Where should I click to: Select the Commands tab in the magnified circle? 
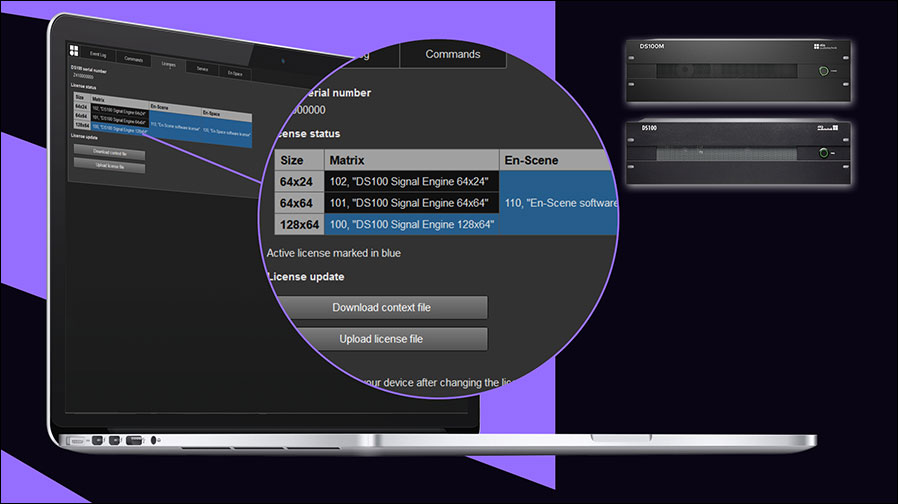[452, 54]
